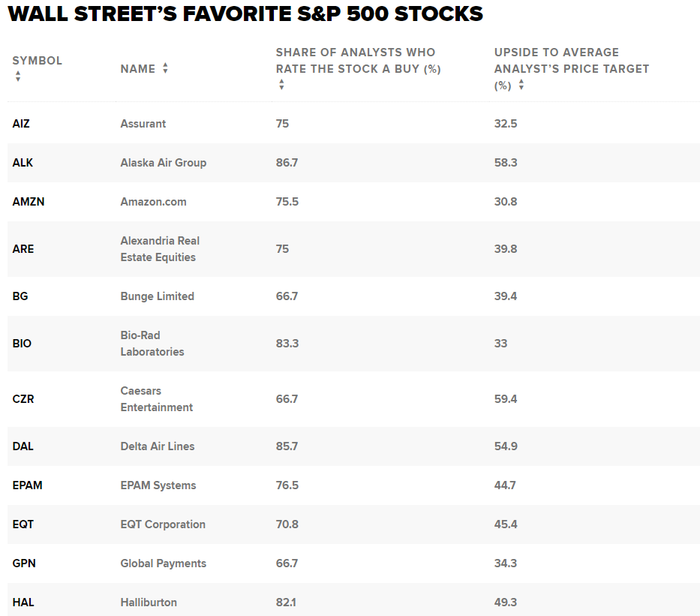Click Share of Analysts Who Rate header
This screenshot has width=700, height=616.
(x=358, y=61)
